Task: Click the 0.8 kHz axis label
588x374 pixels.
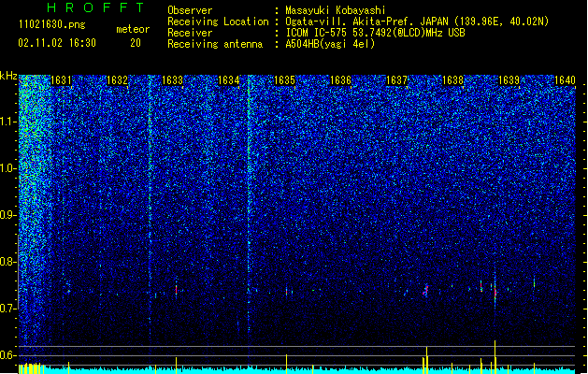Action: (x=8, y=262)
